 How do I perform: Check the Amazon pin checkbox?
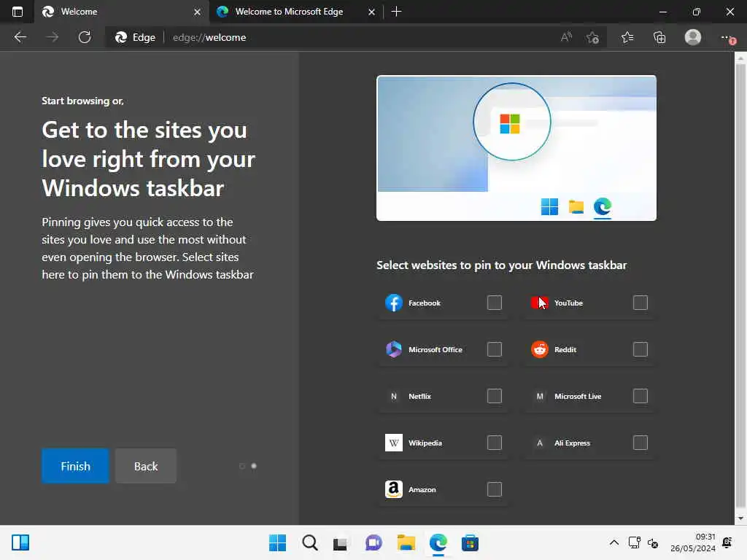pos(495,489)
